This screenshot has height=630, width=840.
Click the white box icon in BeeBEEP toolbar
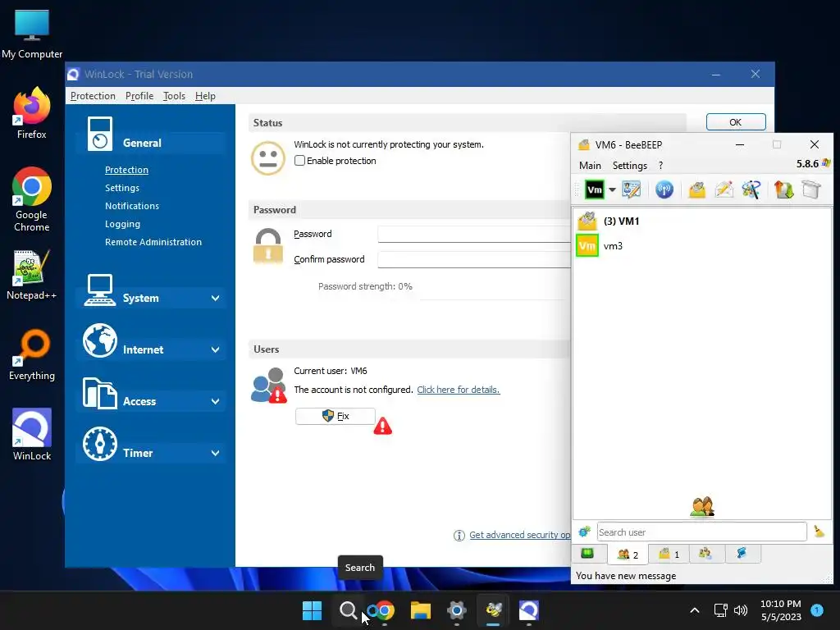pyautogui.click(x=811, y=189)
